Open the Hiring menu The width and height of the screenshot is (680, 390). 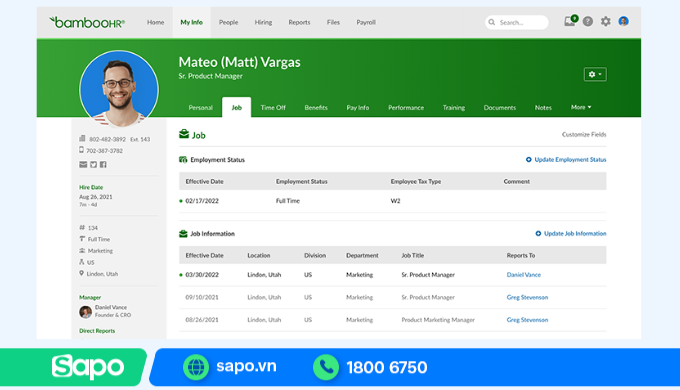(263, 22)
